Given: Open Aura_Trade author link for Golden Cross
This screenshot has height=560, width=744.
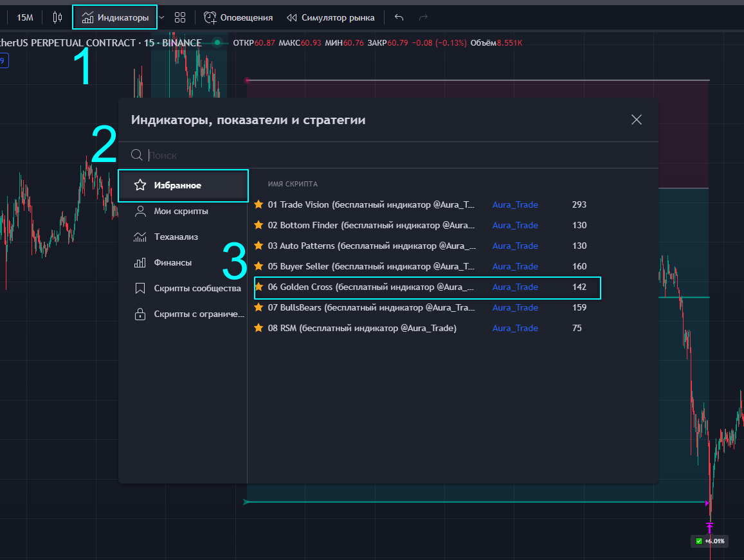Looking at the screenshot, I should point(515,287).
